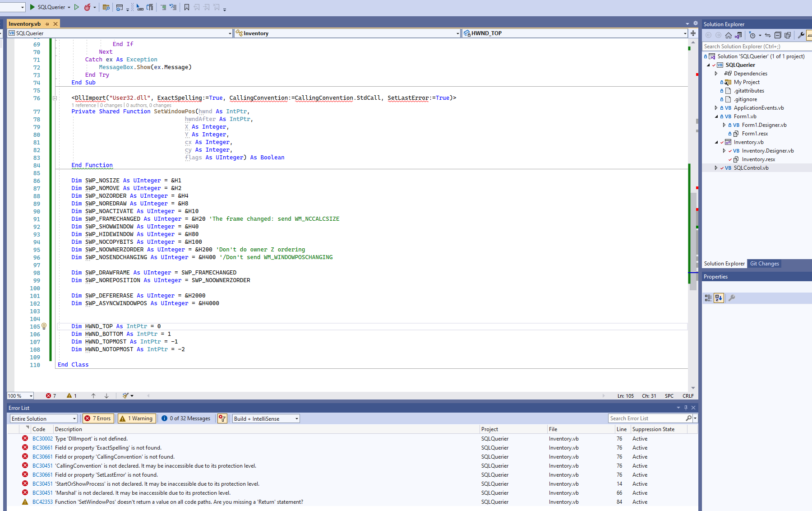Viewport: 812px width, 511px height.
Task: Open the Build + IntelliSense dropdown
Action: (x=266, y=418)
